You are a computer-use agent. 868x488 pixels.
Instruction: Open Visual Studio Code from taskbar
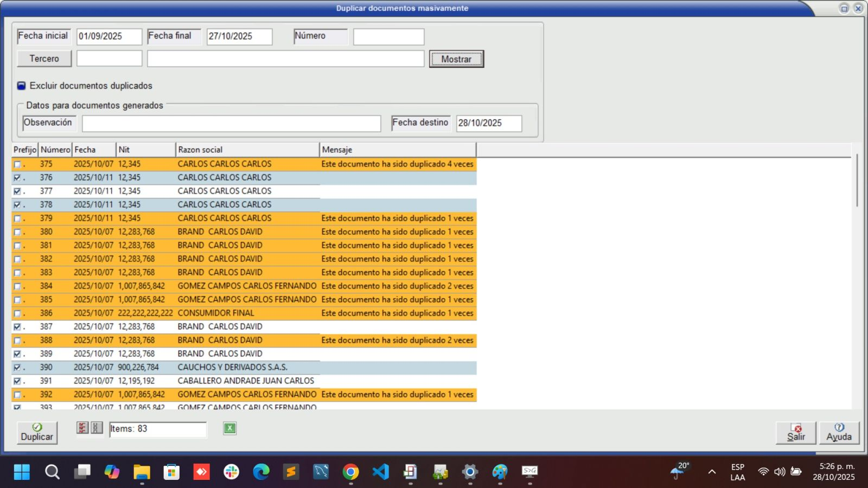380,472
